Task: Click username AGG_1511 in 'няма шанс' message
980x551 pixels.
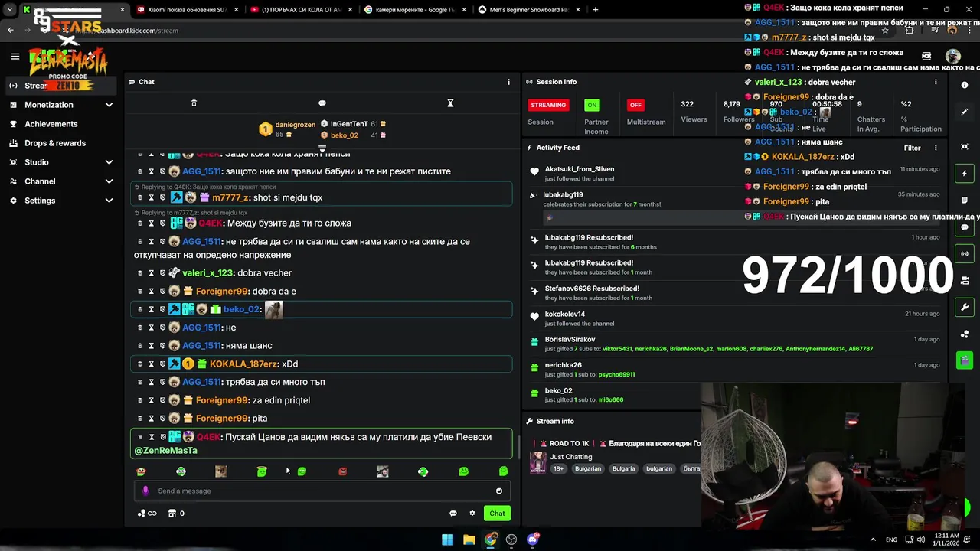Action: click(x=201, y=346)
